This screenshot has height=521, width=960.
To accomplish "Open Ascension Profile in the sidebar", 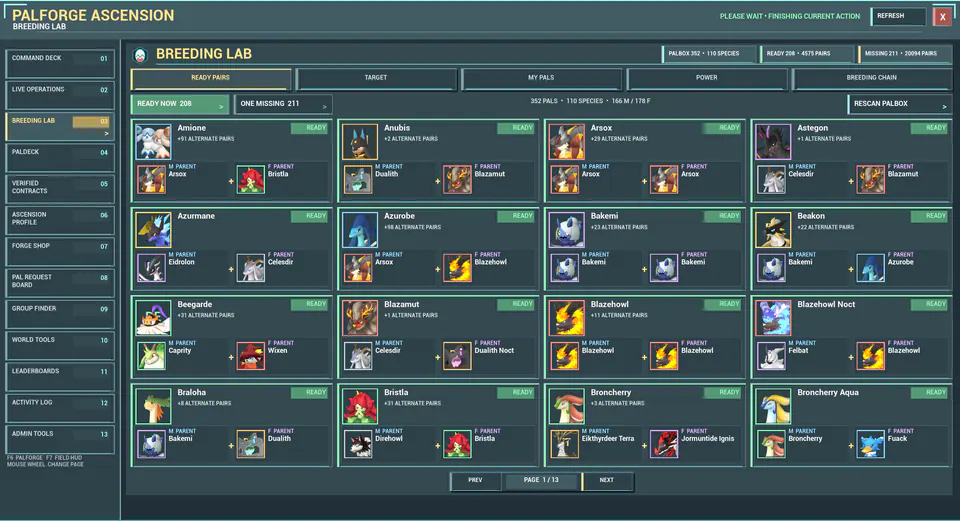I will coord(60,220).
